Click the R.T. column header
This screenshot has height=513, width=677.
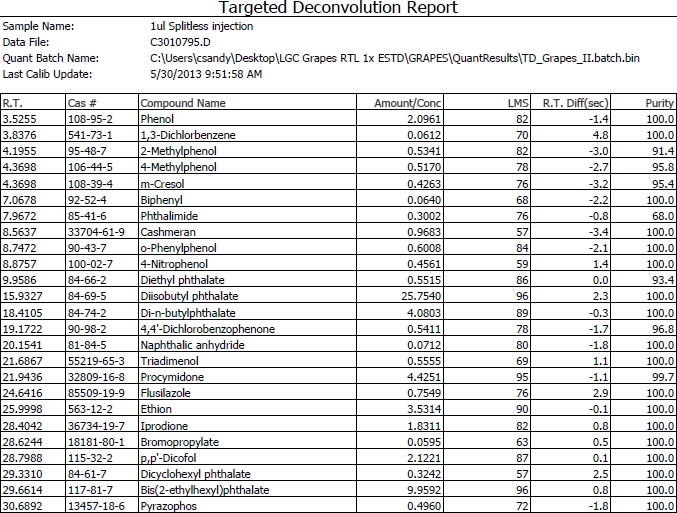pyautogui.click(x=13, y=103)
